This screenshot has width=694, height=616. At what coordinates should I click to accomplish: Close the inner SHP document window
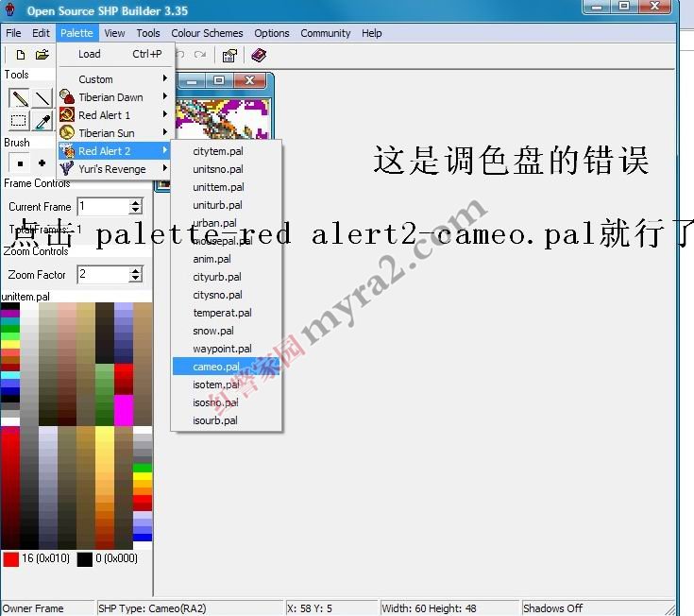coord(250,80)
